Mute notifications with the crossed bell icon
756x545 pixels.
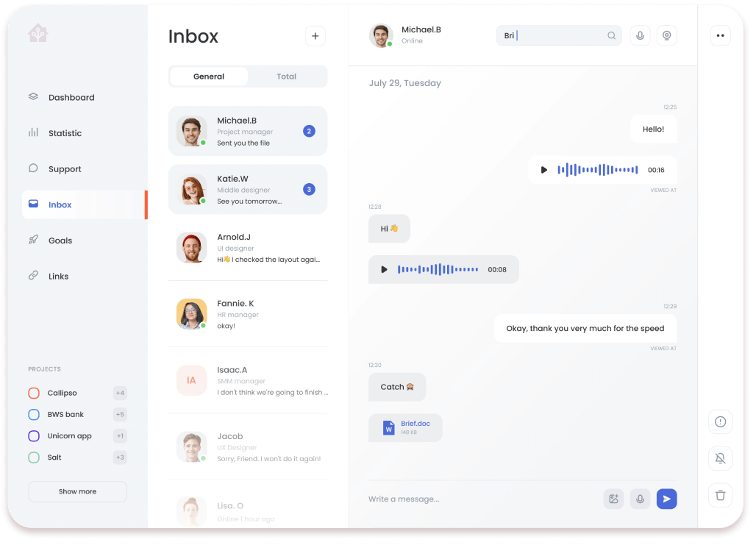720,458
